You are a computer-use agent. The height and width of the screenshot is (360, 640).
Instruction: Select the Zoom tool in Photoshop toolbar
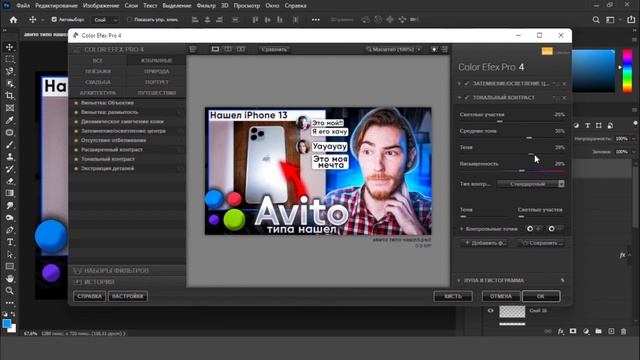point(9,291)
